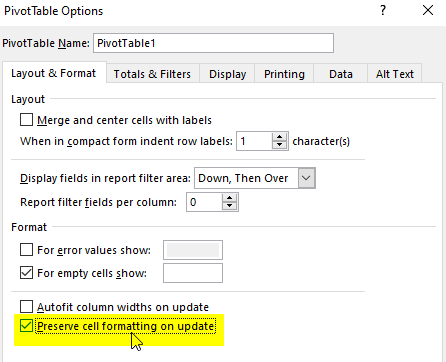Click the empty cells show text box
Image resolution: width=446 pixels, height=362 pixels.
pyautogui.click(x=193, y=273)
